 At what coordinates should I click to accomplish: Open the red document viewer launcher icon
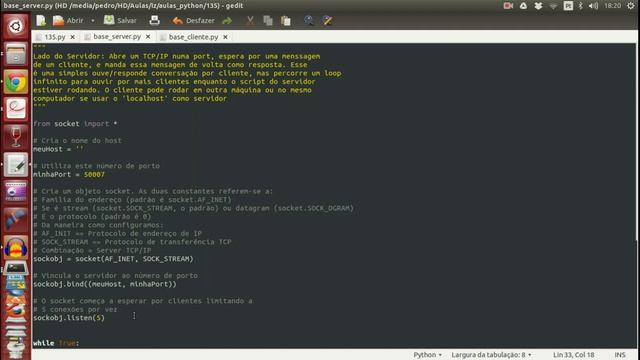pos(16,109)
